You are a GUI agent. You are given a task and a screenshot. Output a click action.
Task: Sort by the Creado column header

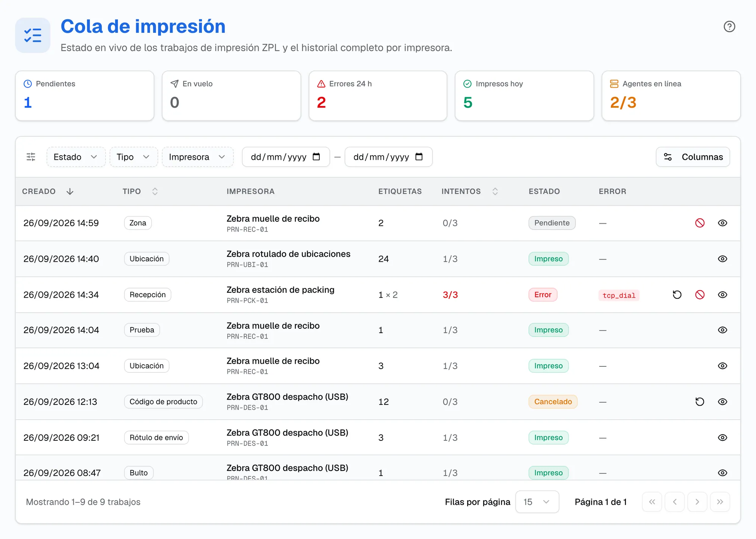coord(48,192)
